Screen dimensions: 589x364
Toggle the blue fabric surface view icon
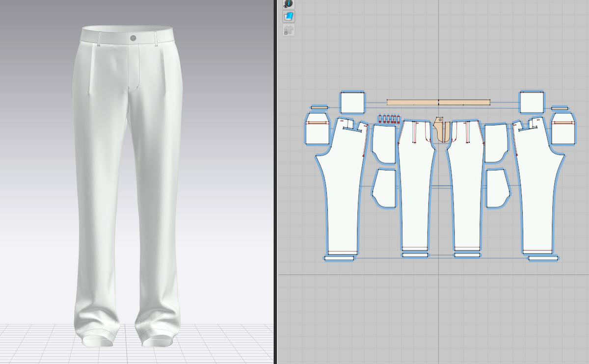click(288, 16)
